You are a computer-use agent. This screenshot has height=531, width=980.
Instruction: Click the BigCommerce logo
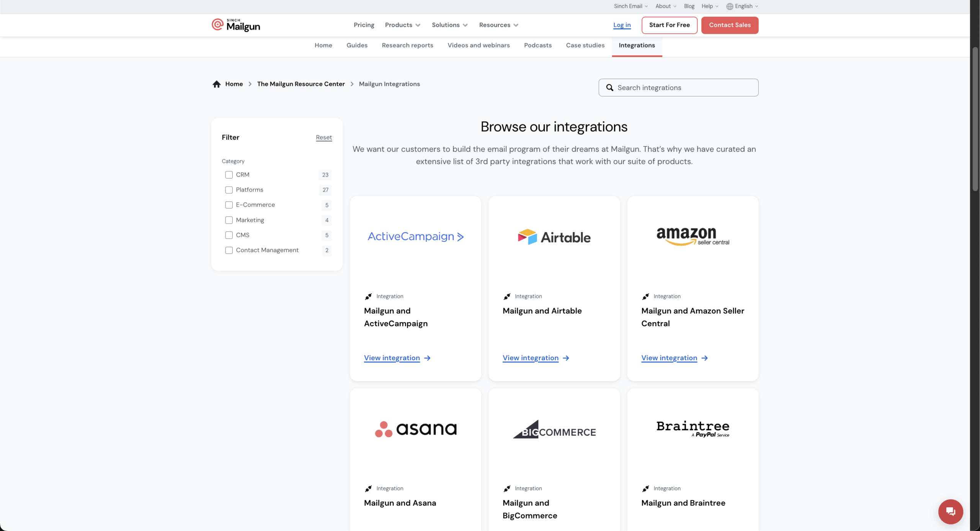[x=554, y=429]
